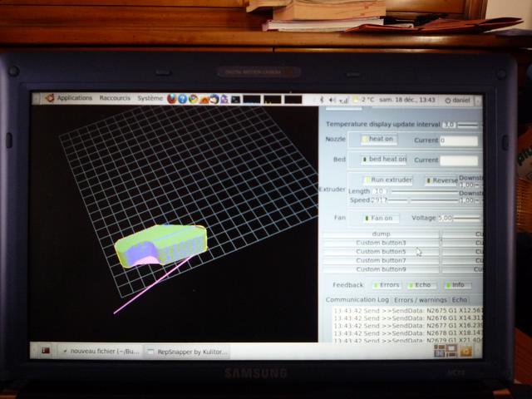Toggle the nozzle 'heat on' button
532x399 pixels.
coord(380,140)
